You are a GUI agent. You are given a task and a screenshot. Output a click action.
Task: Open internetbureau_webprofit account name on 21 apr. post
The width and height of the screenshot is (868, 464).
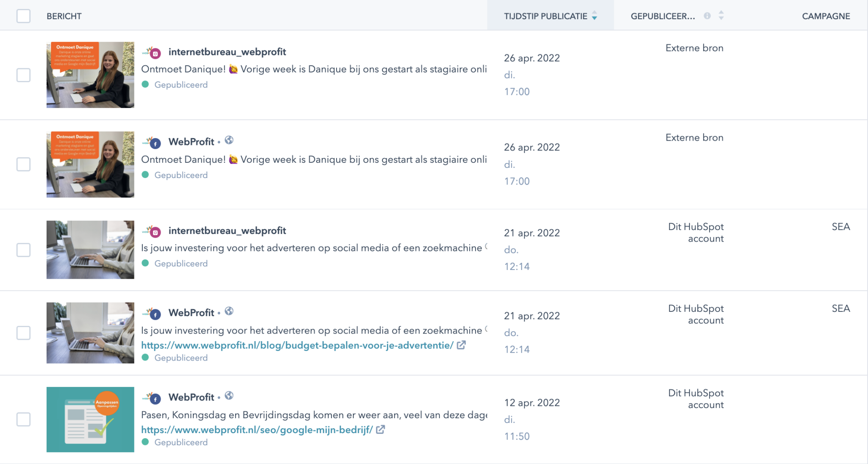tap(227, 231)
